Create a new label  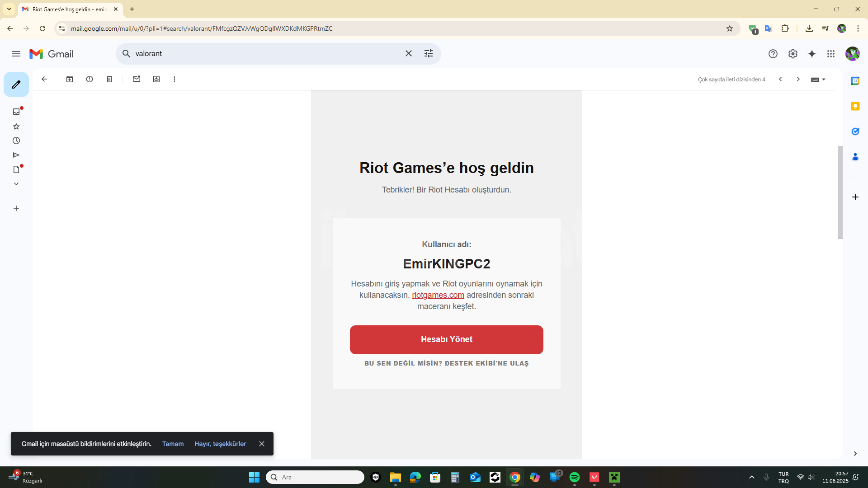(16, 208)
